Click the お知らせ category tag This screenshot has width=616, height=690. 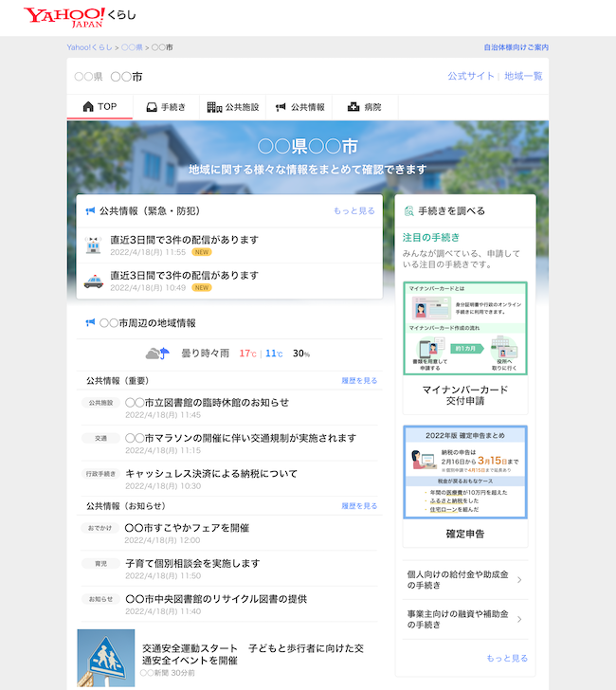coord(100,599)
